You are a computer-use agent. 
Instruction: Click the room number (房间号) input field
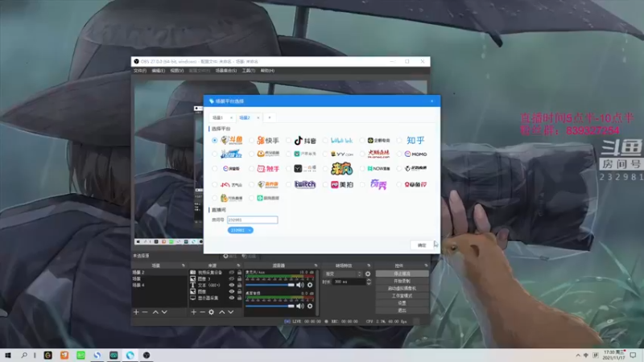click(x=252, y=220)
